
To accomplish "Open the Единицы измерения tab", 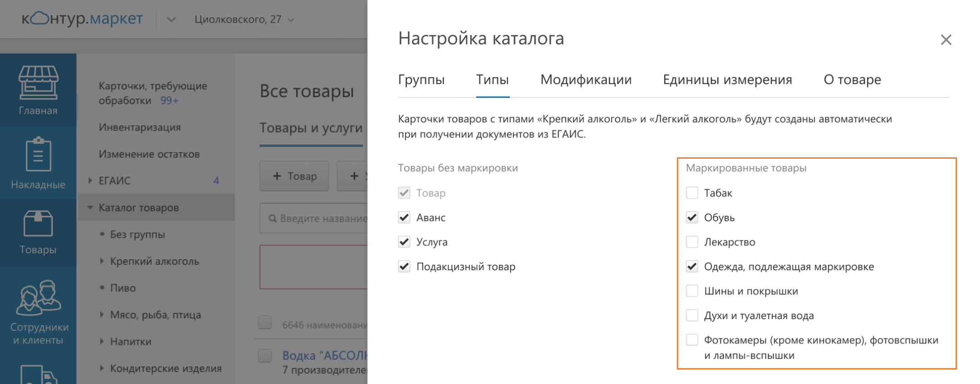I will [727, 80].
